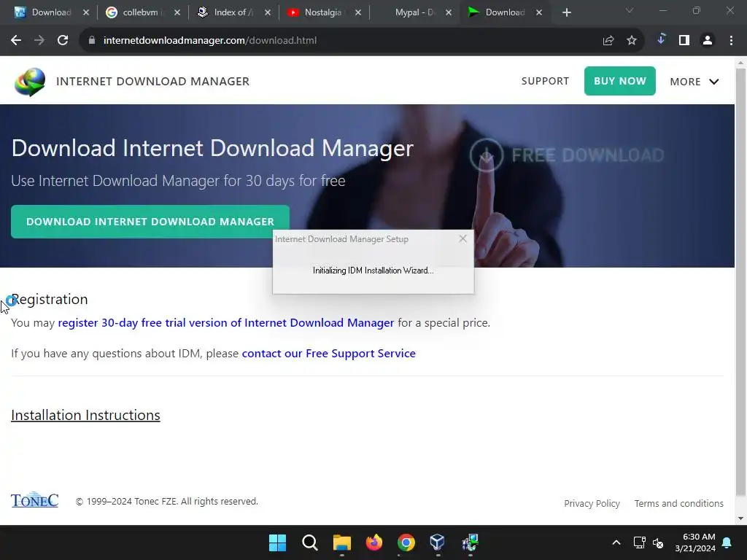Open the register 30-day free trial link
747x560 pixels.
[x=226, y=322]
